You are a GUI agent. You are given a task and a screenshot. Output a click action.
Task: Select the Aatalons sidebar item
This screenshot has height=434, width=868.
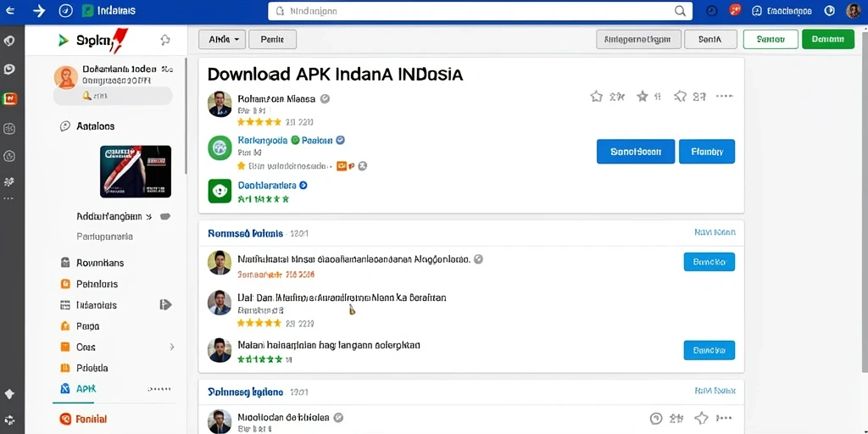click(x=95, y=126)
